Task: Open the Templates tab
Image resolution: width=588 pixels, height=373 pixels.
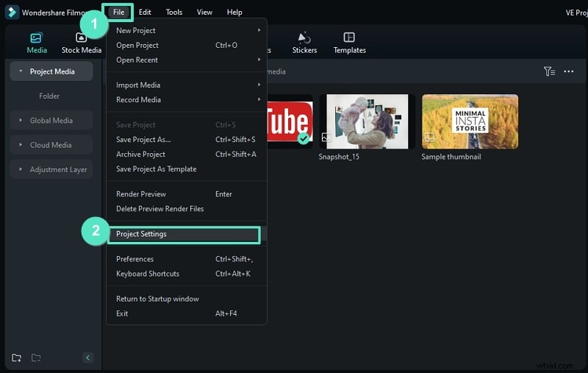Action: pyautogui.click(x=350, y=43)
